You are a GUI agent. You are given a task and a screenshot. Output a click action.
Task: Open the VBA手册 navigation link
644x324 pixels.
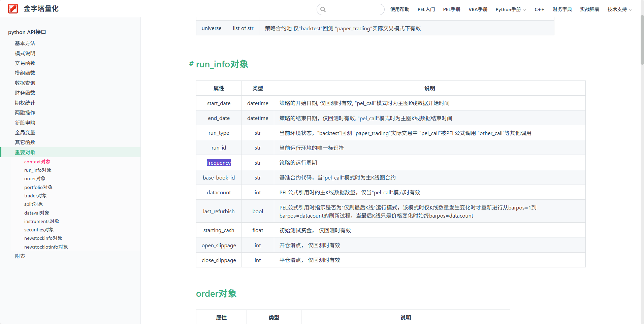point(478,9)
